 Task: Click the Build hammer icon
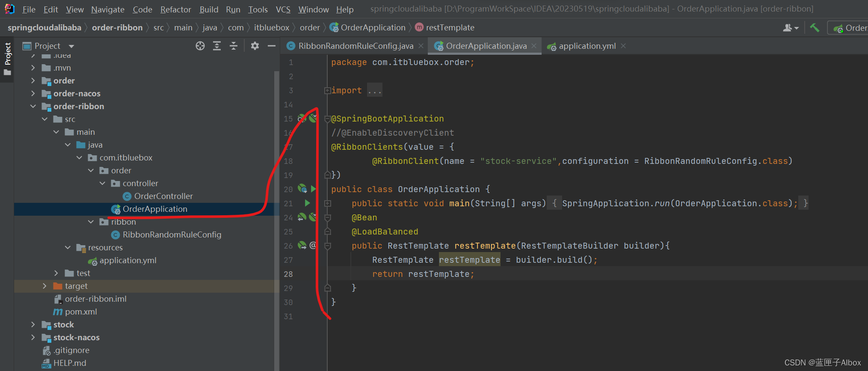point(815,28)
